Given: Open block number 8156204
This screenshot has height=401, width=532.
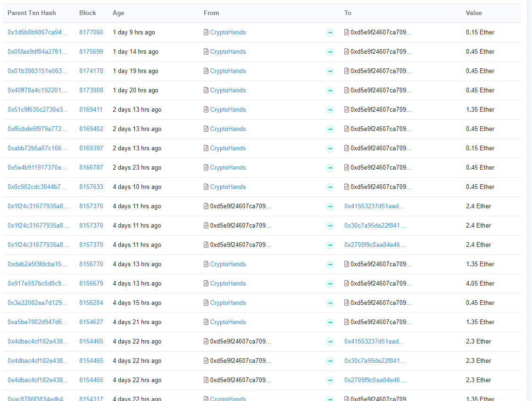Looking at the screenshot, I should click(91, 303).
